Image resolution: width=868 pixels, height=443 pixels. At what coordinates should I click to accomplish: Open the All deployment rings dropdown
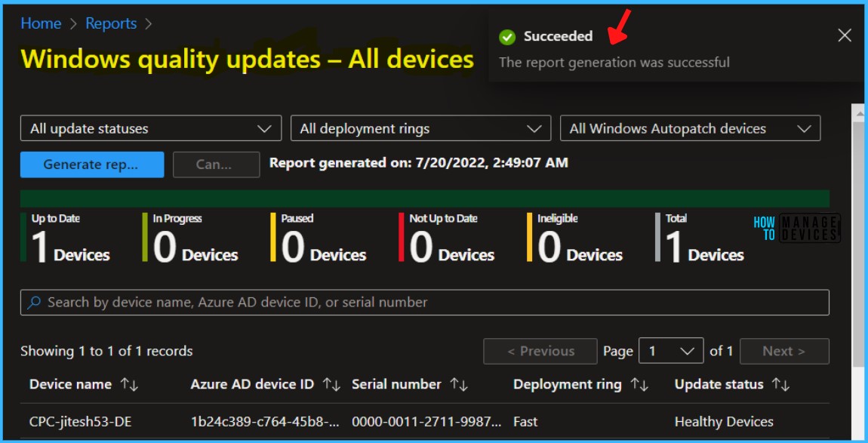420,128
